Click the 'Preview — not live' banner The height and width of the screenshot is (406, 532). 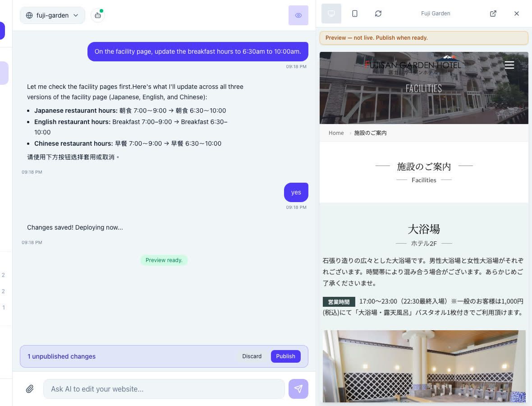(x=424, y=38)
